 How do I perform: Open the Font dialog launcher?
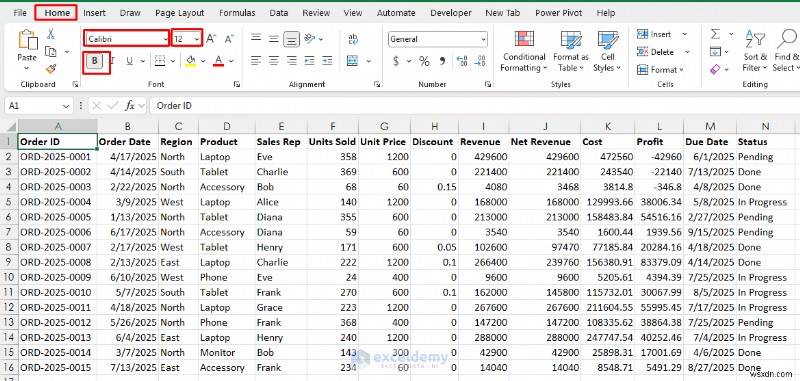[x=237, y=84]
